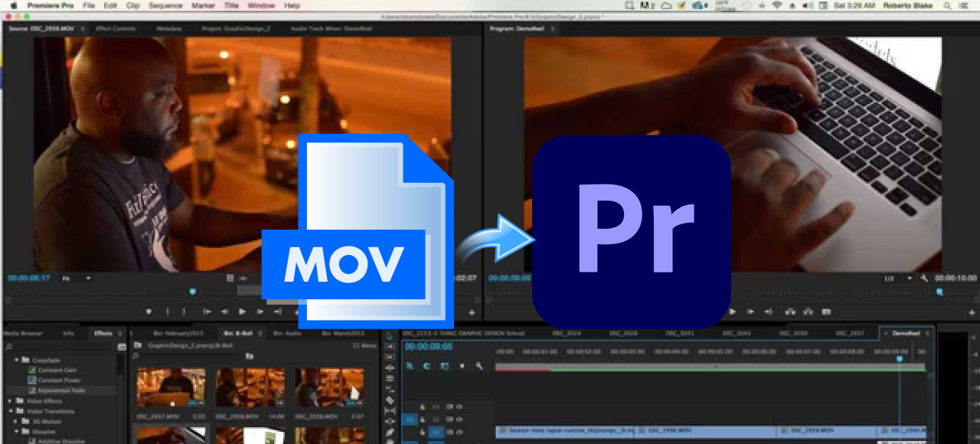Step forward one frame in Program monitor
Viewport: 980px width, 444px height.
(750, 312)
